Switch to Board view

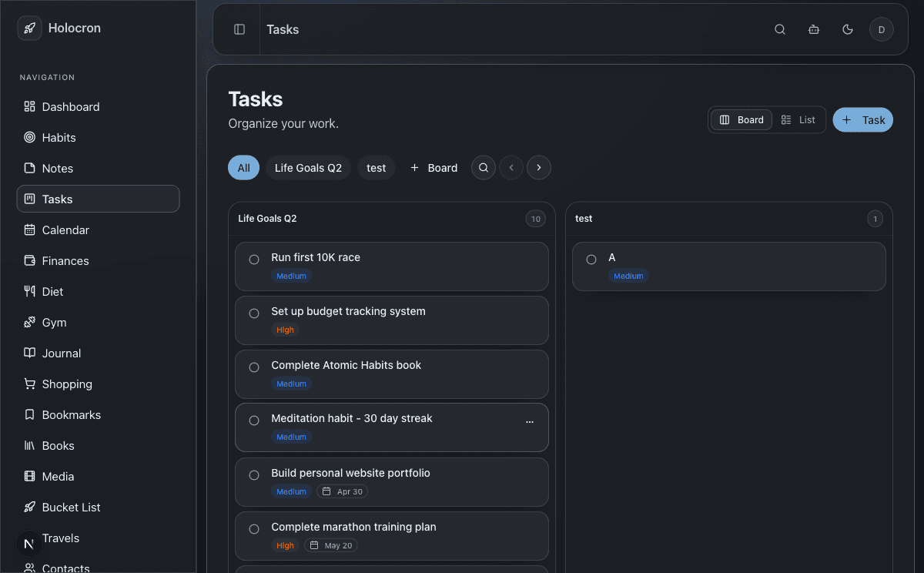[x=742, y=119]
